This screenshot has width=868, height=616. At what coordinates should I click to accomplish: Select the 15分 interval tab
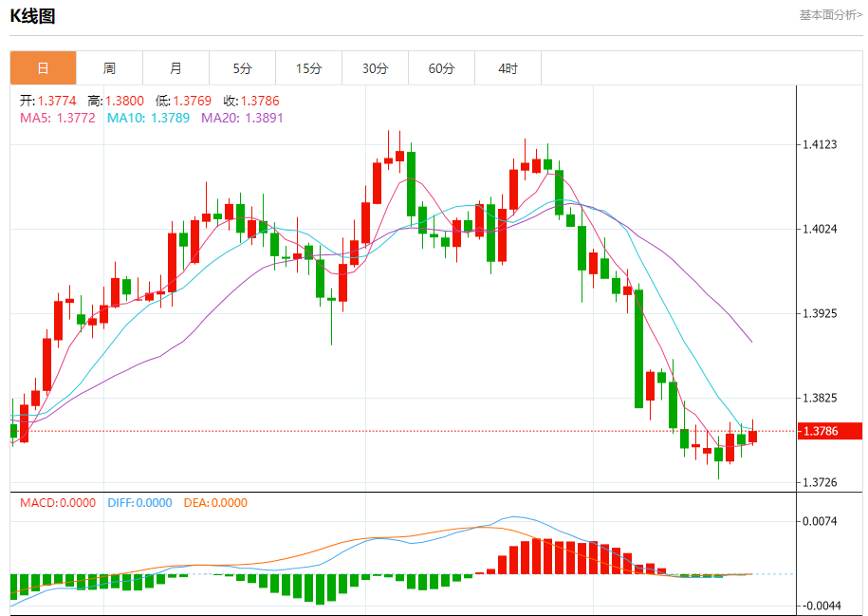pos(308,68)
